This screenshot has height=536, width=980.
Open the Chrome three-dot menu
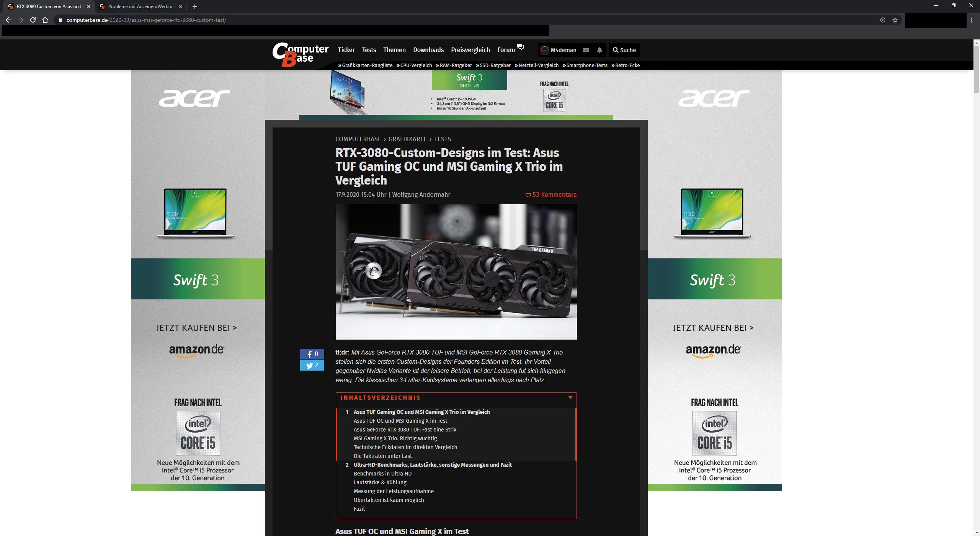click(972, 20)
